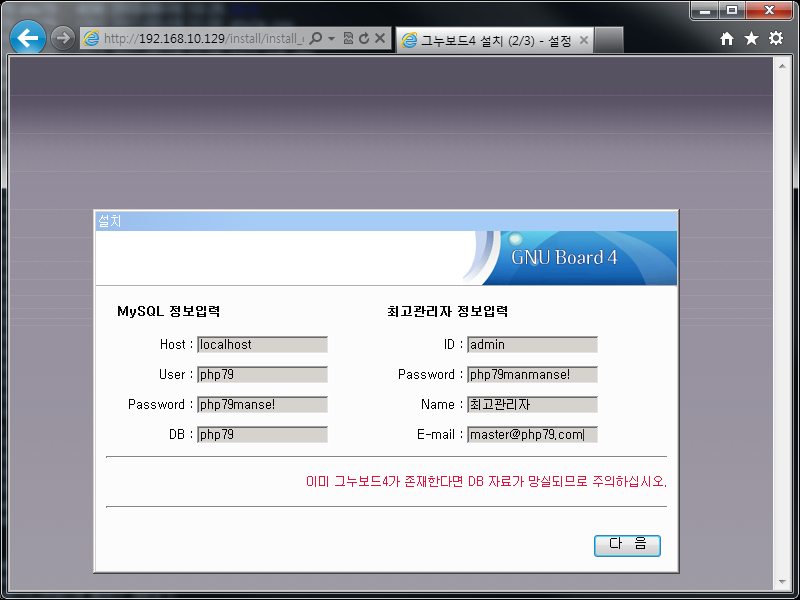Click the IE page icon in address bar

click(91, 38)
